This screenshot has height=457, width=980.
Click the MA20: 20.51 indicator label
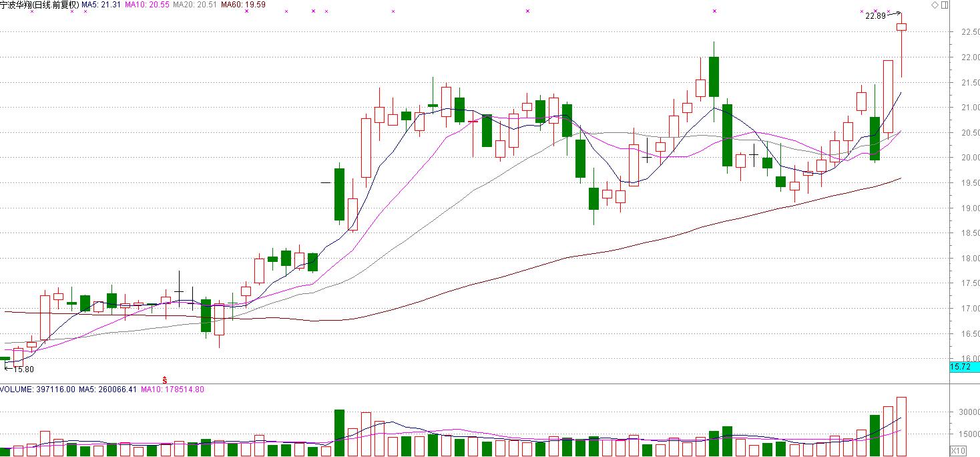195,5
